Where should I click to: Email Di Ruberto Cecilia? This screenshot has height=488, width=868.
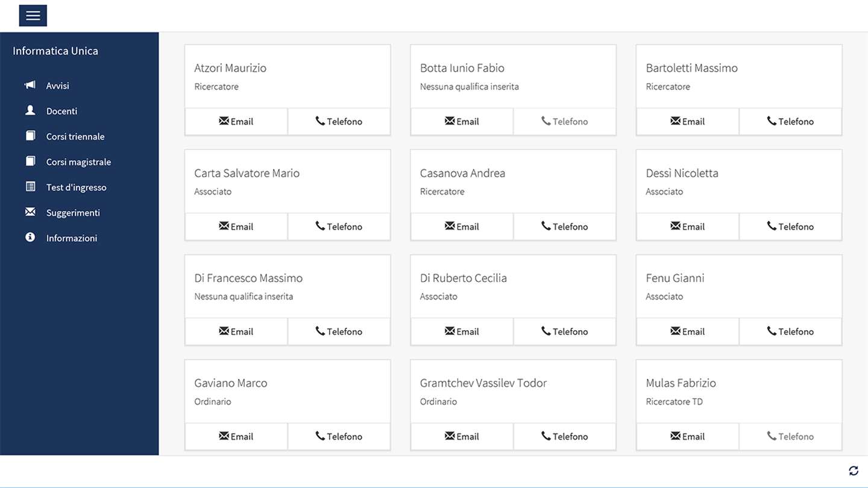pyautogui.click(x=462, y=331)
